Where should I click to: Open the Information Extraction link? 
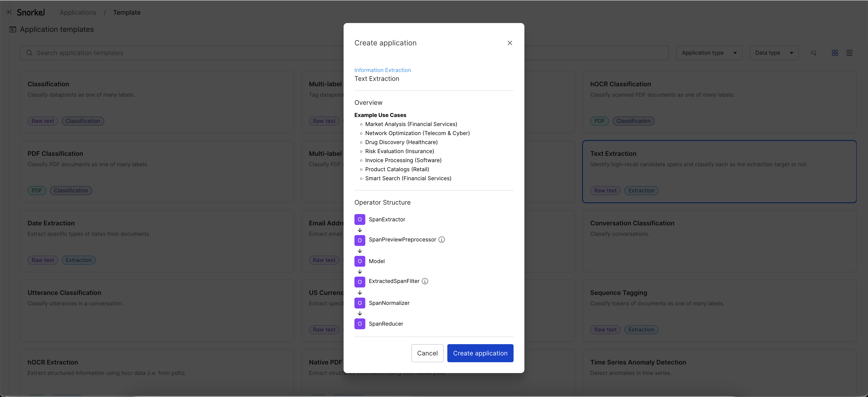pyautogui.click(x=382, y=70)
